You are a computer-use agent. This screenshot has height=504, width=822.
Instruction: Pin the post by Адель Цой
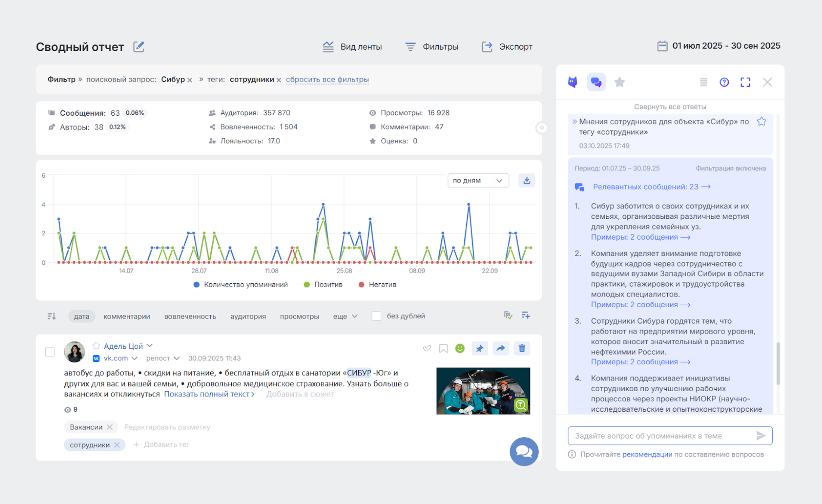coord(479,348)
